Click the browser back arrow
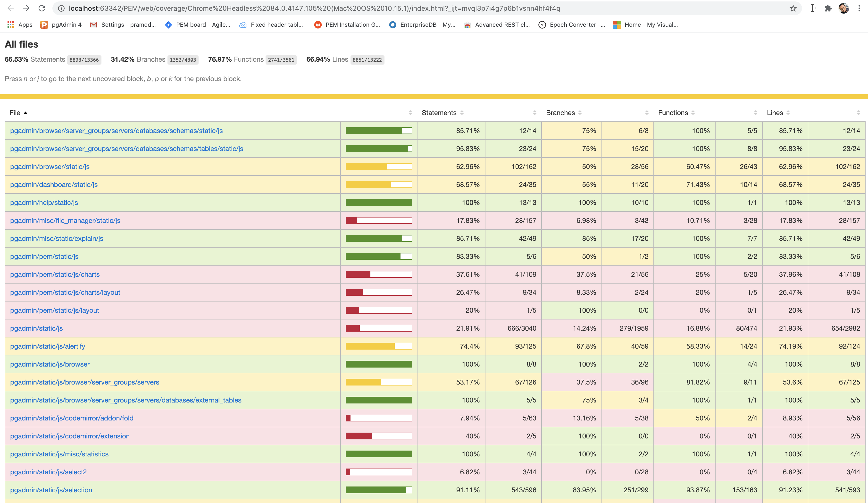 point(11,8)
